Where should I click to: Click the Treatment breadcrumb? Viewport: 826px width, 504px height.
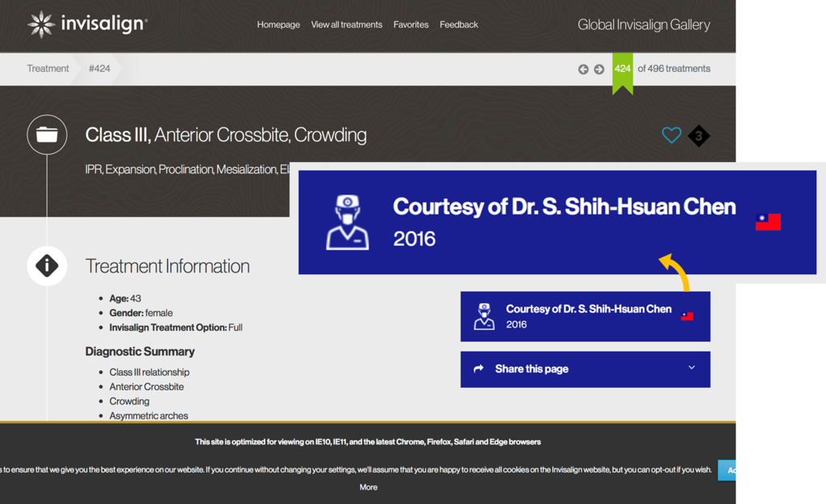point(48,69)
